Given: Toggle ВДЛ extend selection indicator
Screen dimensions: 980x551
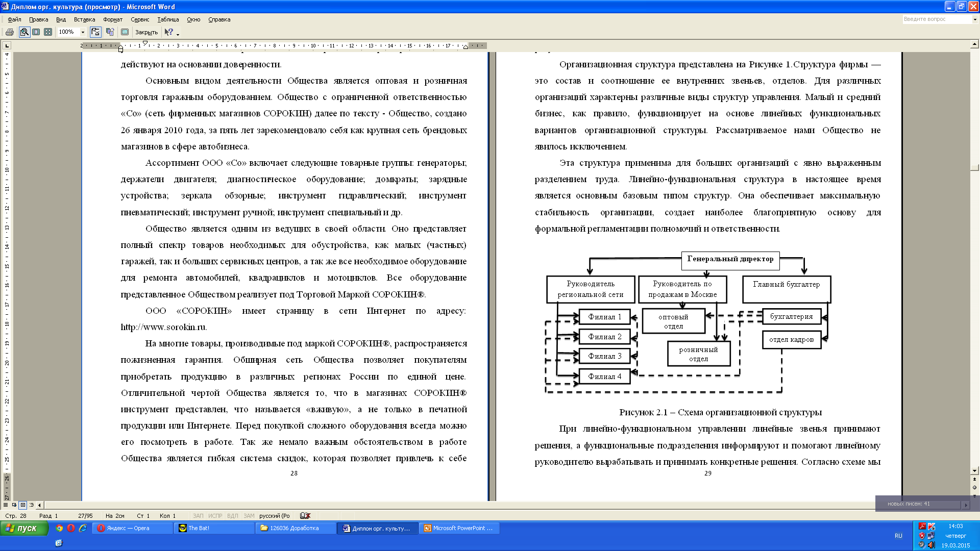Looking at the screenshot, I should [x=232, y=516].
